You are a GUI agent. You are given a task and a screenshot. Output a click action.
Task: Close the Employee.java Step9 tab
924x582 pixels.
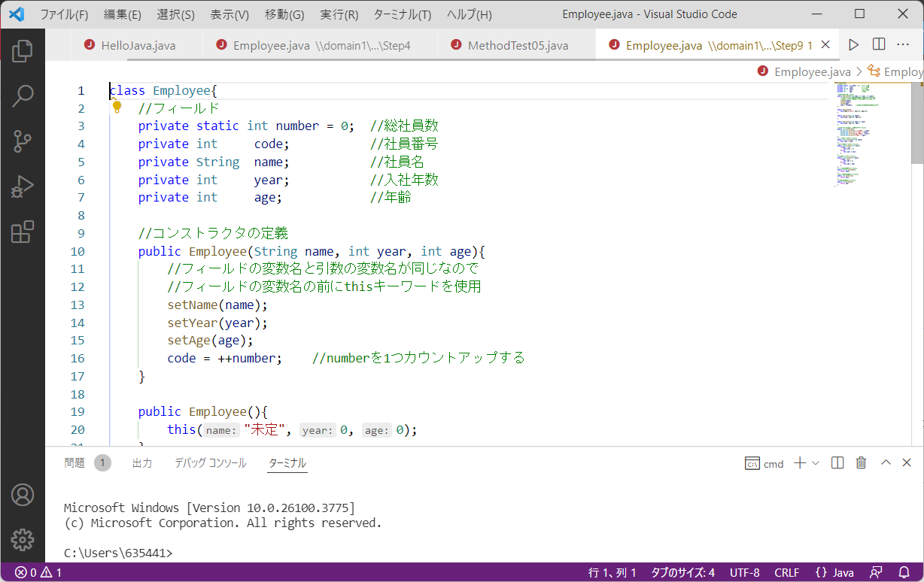tap(825, 45)
